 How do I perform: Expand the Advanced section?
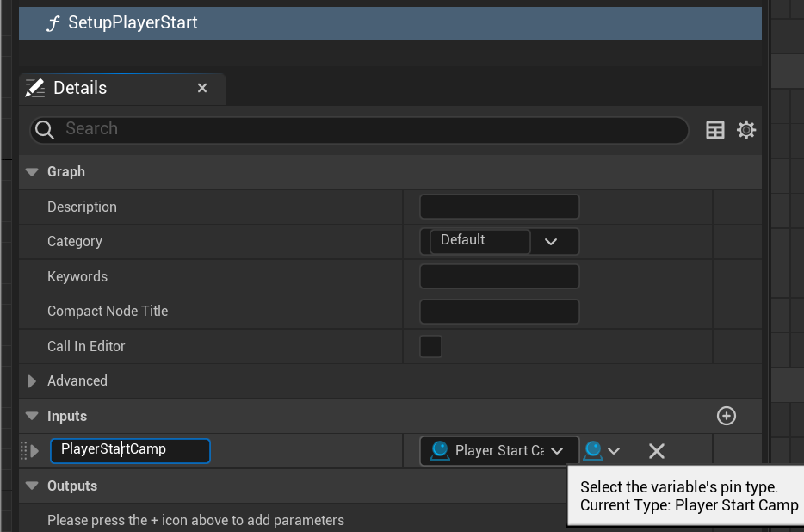coord(32,380)
